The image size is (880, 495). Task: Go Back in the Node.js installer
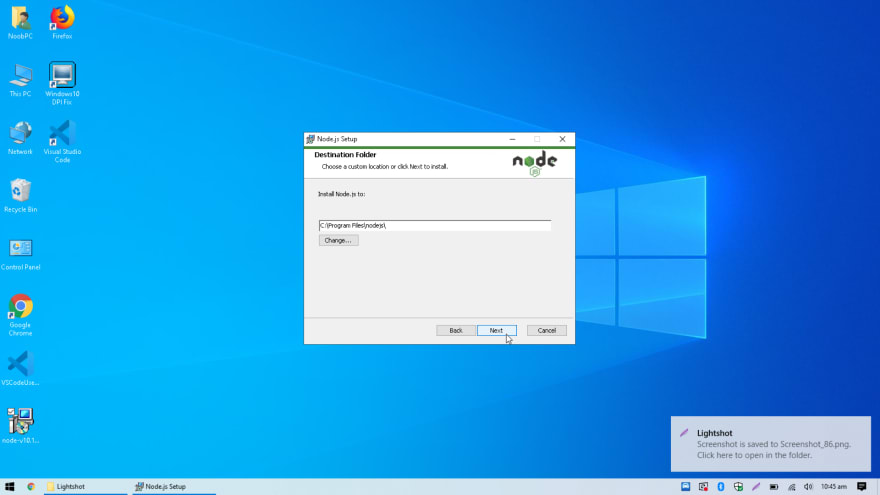[x=456, y=331]
